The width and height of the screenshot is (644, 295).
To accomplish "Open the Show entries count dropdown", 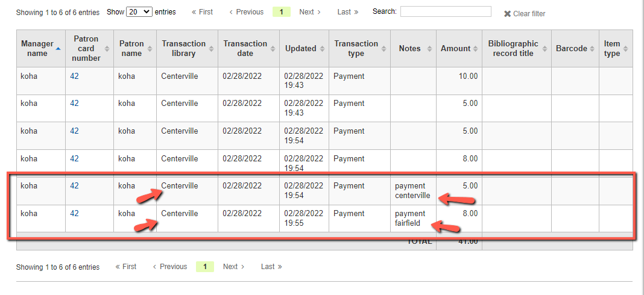I will [139, 12].
